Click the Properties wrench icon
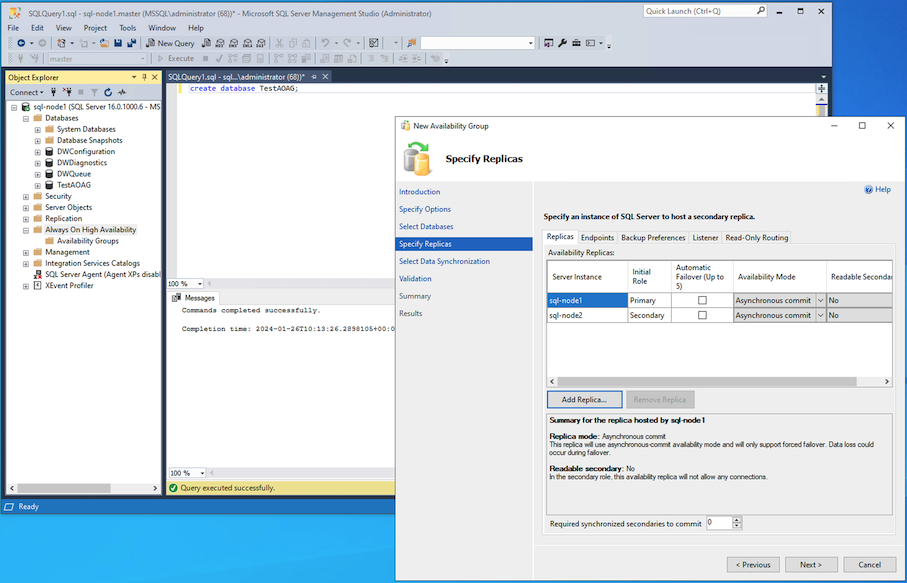The width and height of the screenshot is (907, 583). click(x=562, y=43)
